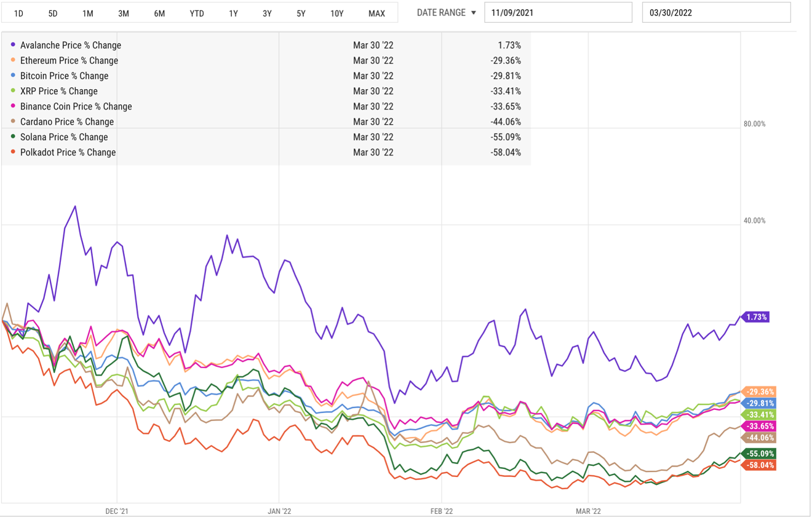Select the Polkadot Price % Change label
This screenshot has width=812, height=520.
[68, 153]
